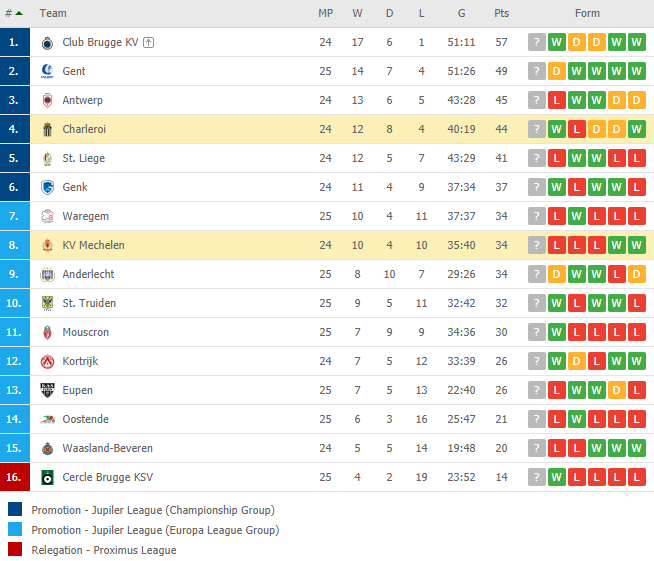654x561 pixels.
Task: Click the Team column header
Action: click(53, 13)
